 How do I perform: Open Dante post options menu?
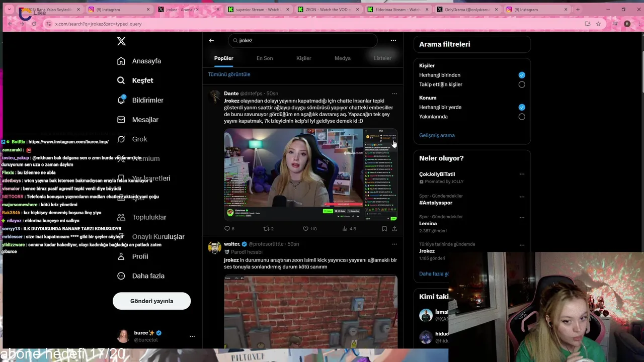point(394,94)
